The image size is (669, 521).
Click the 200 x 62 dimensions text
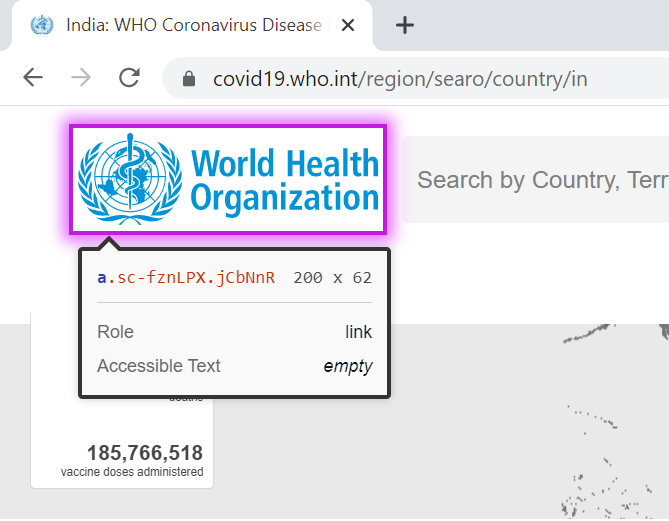click(x=332, y=278)
